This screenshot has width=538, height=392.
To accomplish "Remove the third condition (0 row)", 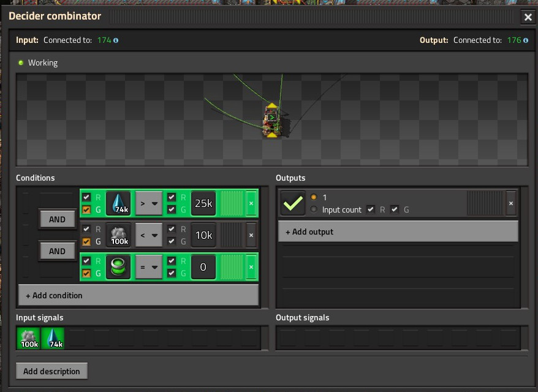I will point(251,267).
